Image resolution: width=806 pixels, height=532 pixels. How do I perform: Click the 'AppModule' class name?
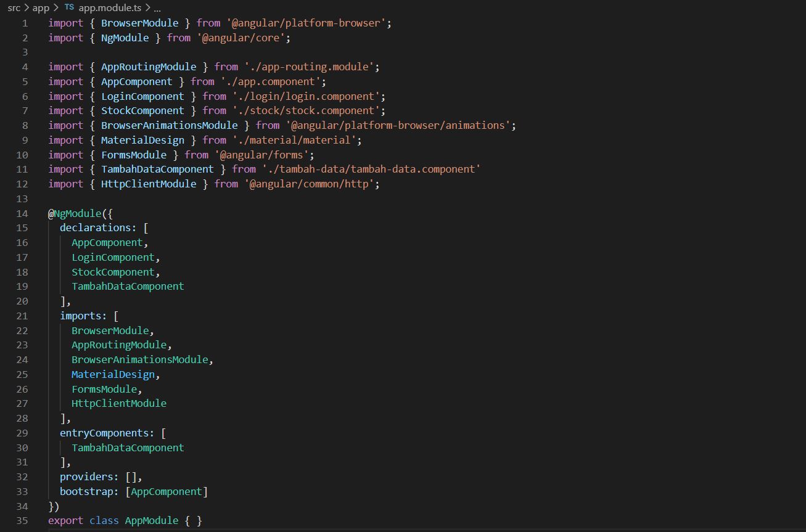152,520
